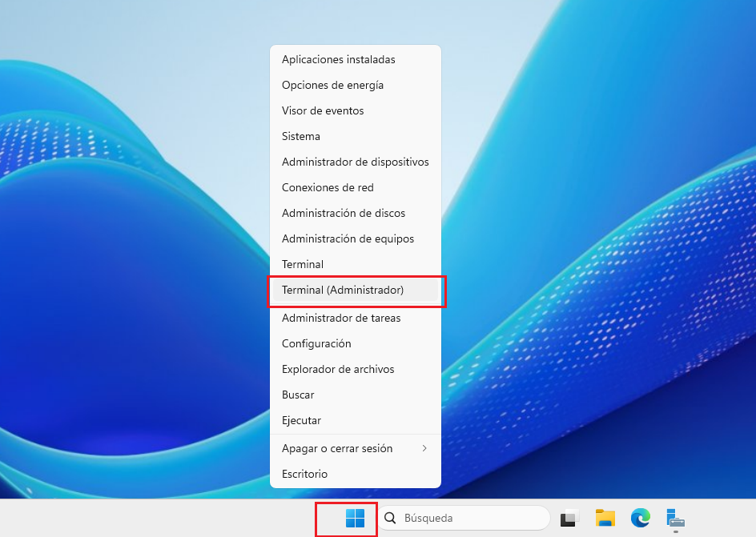Image resolution: width=756 pixels, height=537 pixels.
Task: Open Administrador de dispositivos
Action: tap(356, 162)
